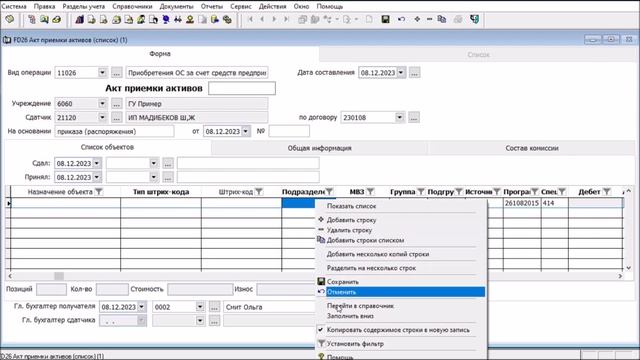Open the Справочники menu

pyautogui.click(x=132, y=7)
